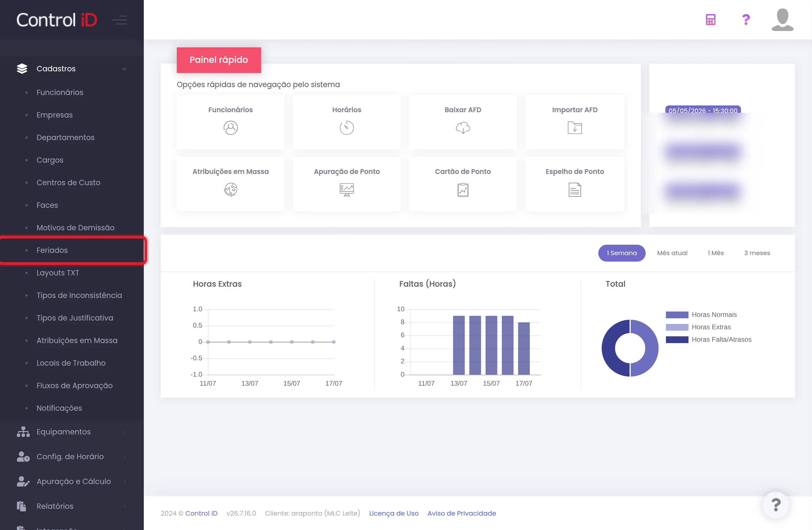
Task: Select the 1 Semana period filter
Action: (x=622, y=253)
